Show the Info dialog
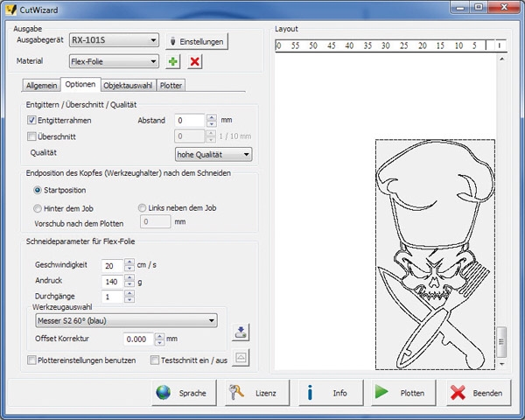The image size is (525, 420). coord(329,393)
